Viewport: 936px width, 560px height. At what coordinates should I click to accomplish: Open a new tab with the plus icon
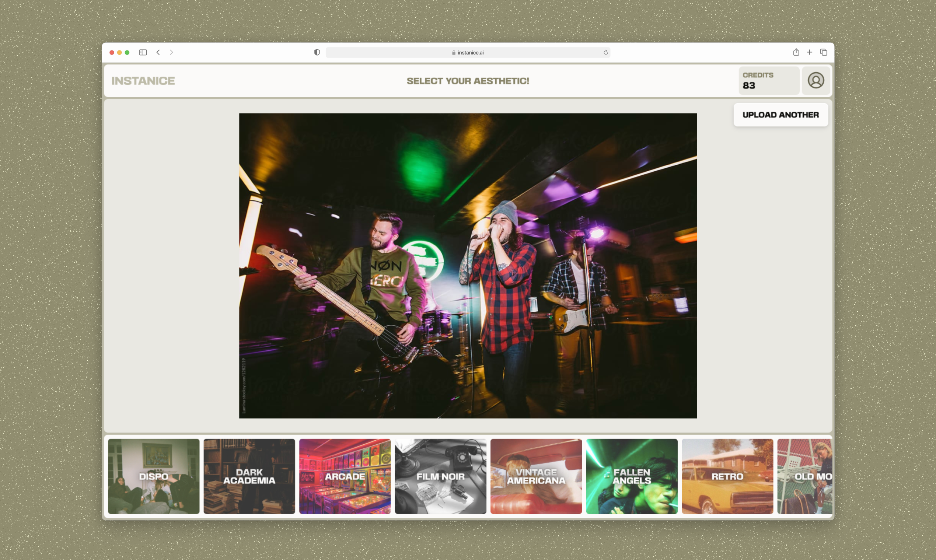tap(810, 52)
